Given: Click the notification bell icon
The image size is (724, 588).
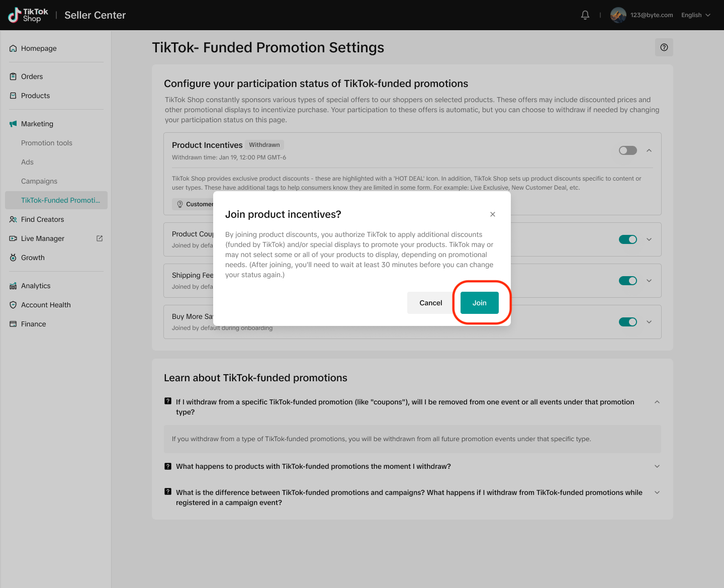Looking at the screenshot, I should pyautogui.click(x=585, y=15).
